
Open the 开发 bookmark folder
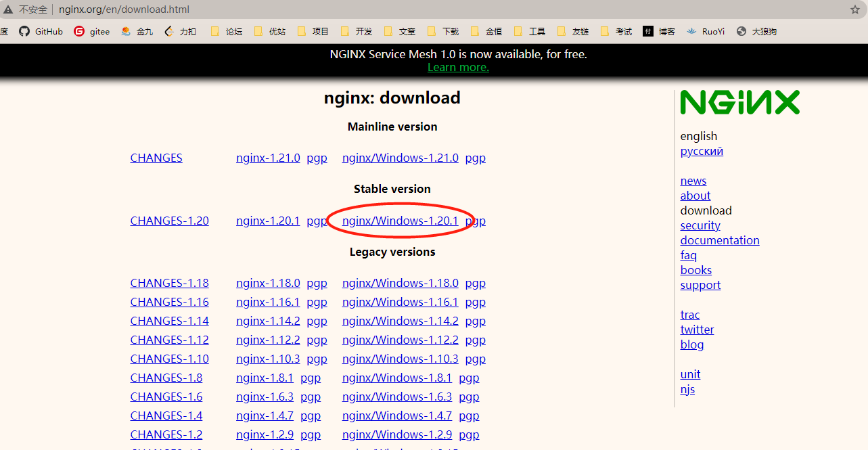tap(357, 31)
